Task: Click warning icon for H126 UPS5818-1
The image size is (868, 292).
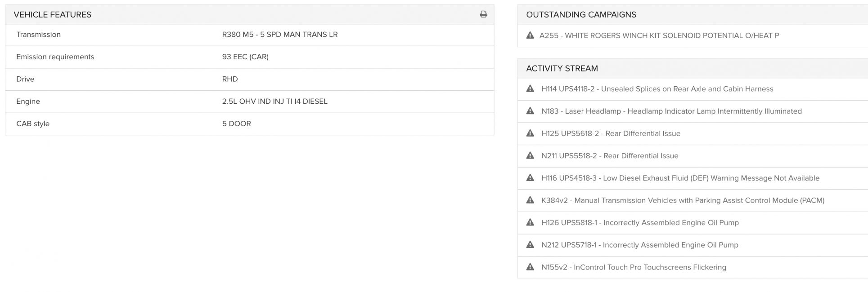Action: (x=530, y=222)
